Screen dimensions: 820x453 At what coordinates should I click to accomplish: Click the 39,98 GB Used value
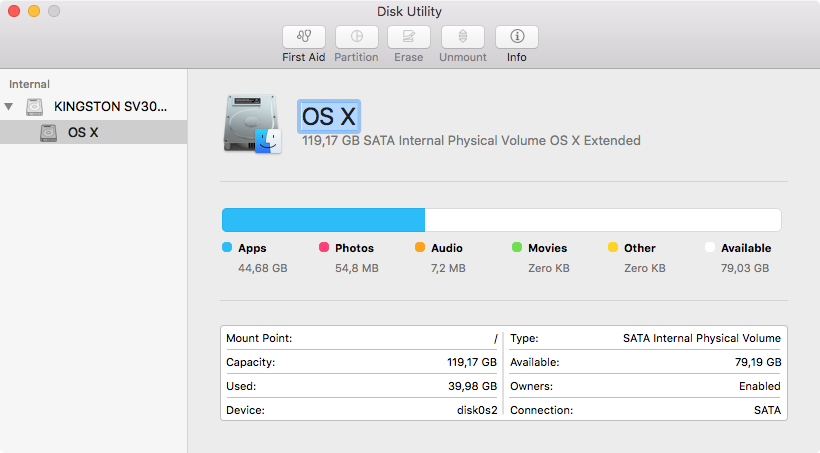(472, 387)
